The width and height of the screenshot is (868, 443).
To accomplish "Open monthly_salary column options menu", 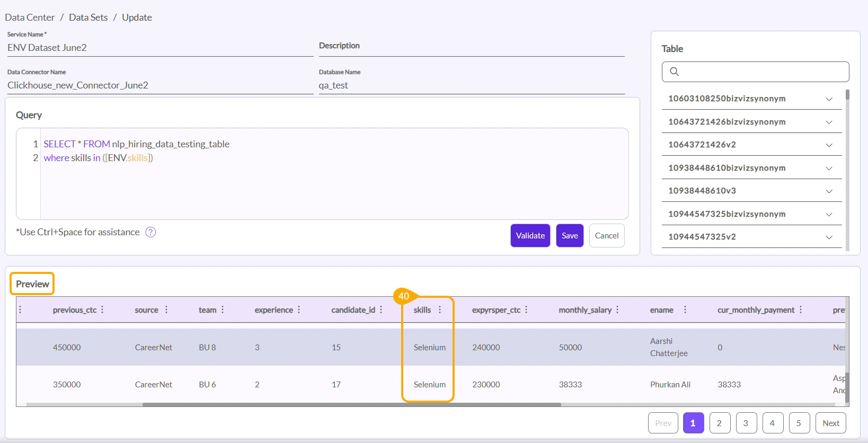I will tap(617, 310).
